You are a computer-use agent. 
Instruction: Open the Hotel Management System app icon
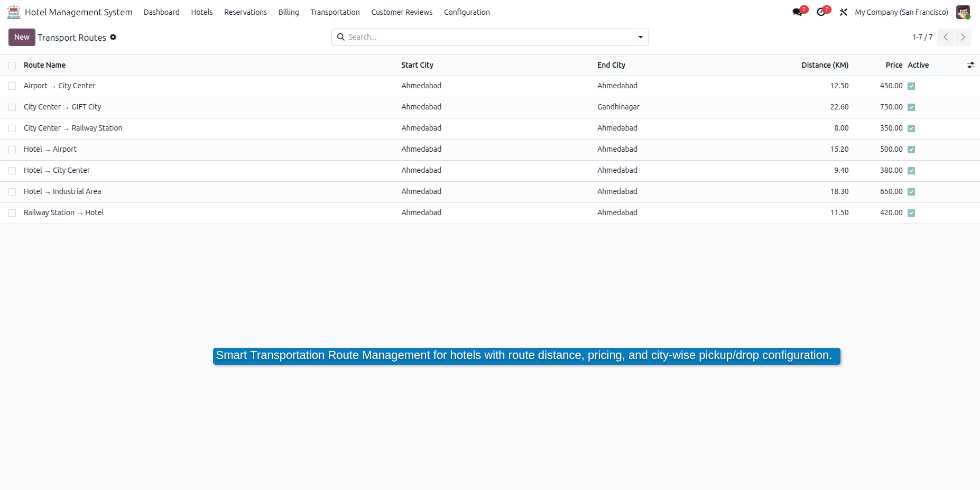point(14,12)
